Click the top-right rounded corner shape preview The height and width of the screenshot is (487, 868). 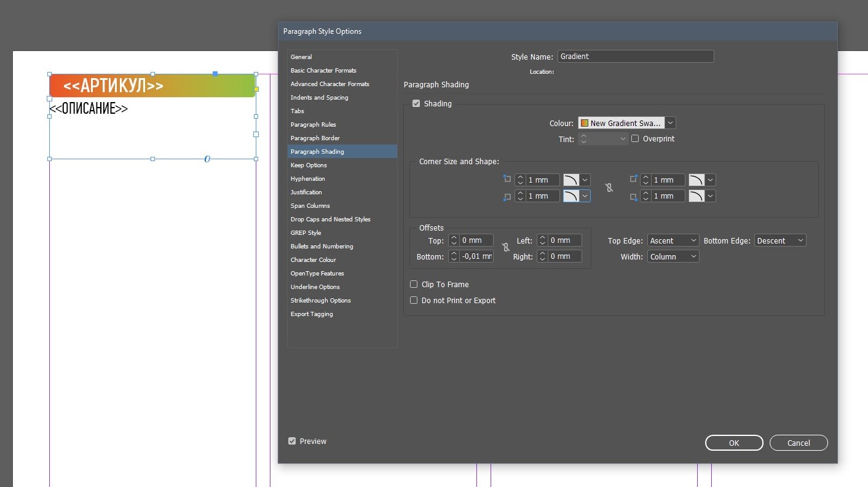coord(697,180)
